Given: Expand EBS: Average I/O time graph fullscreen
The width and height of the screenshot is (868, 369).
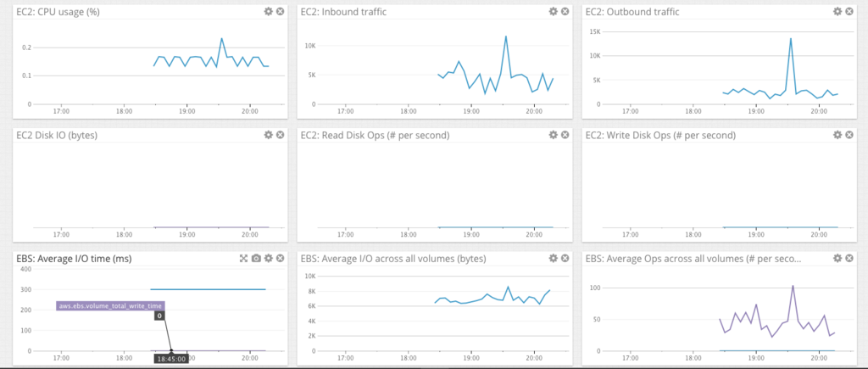Looking at the screenshot, I should click(x=243, y=258).
